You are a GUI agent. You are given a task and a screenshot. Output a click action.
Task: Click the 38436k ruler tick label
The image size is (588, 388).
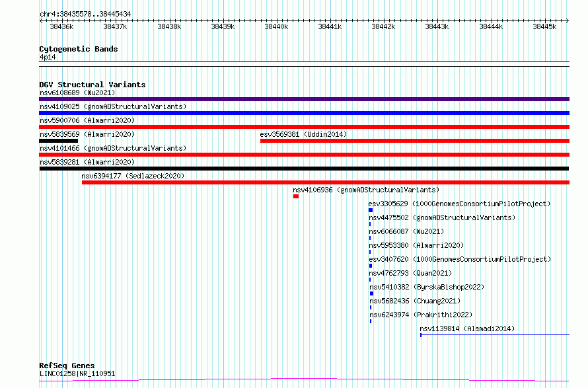pos(61,26)
